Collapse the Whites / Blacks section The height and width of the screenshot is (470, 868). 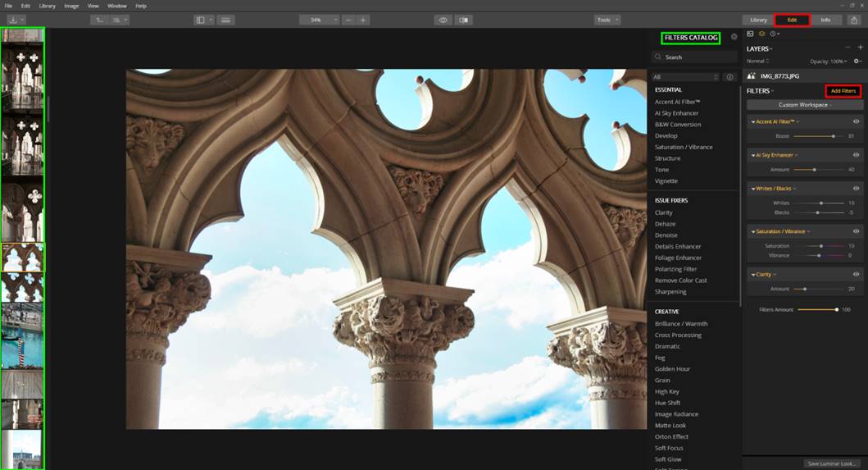[x=753, y=189]
